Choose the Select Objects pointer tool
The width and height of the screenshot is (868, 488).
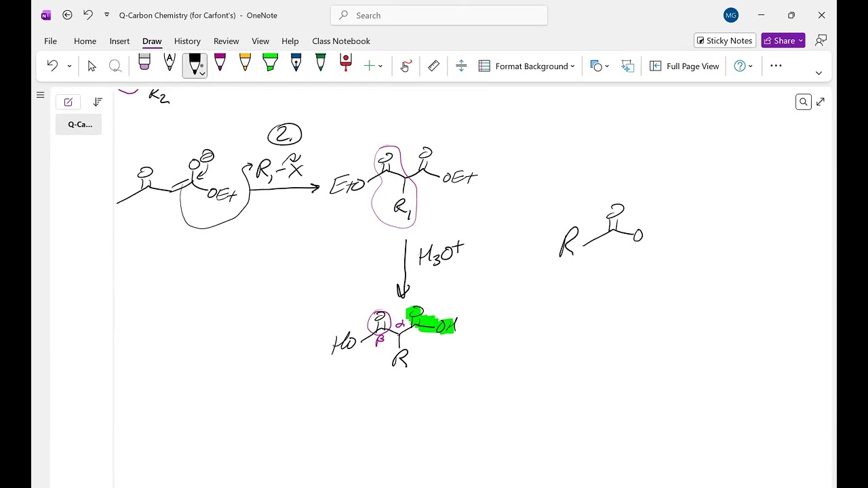92,66
